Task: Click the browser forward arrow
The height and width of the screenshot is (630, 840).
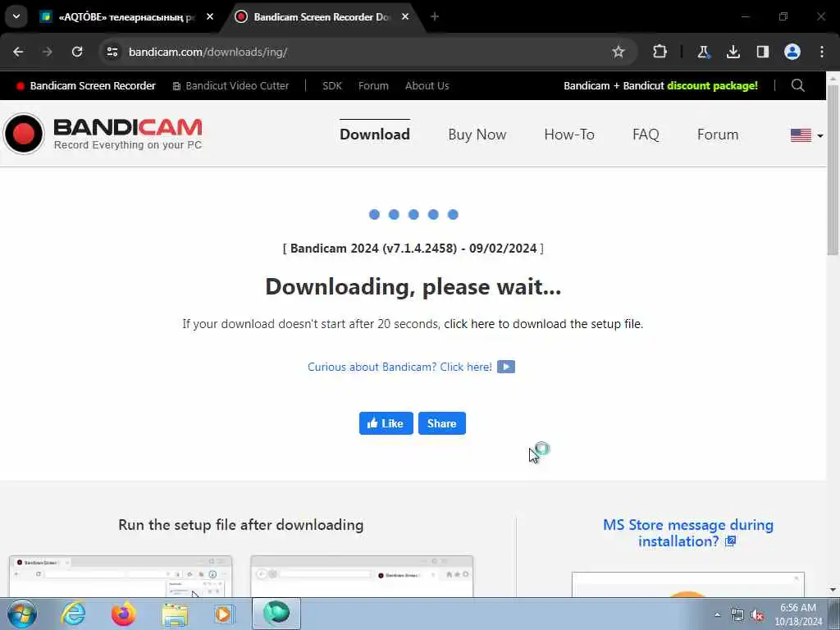Action: tap(48, 52)
